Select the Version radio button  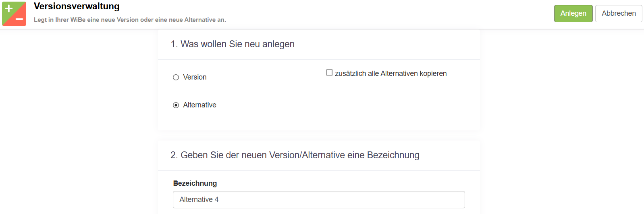click(176, 78)
